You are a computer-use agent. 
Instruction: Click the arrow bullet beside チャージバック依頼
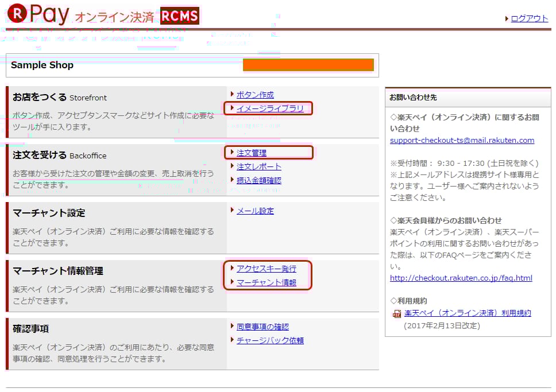[x=232, y=340]
